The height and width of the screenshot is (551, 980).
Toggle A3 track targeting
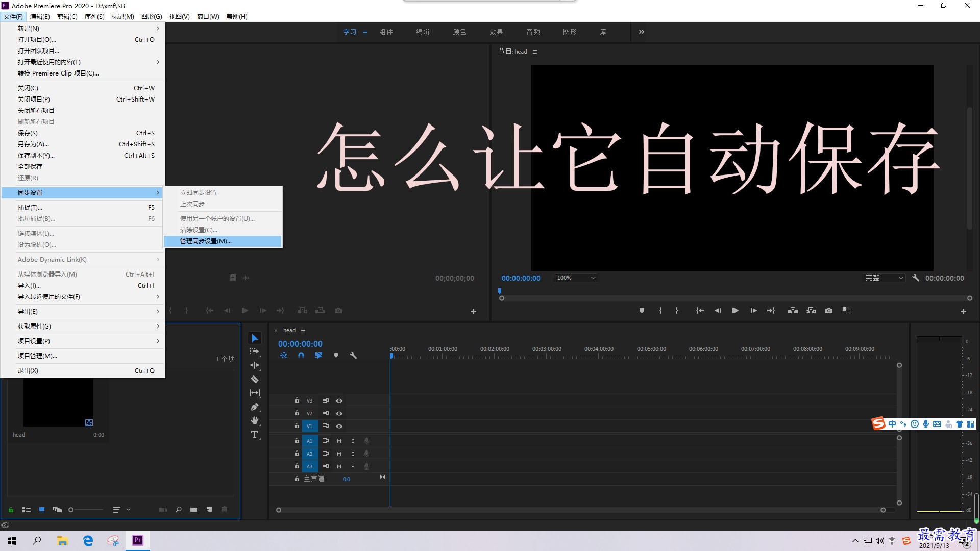point(309,466)
